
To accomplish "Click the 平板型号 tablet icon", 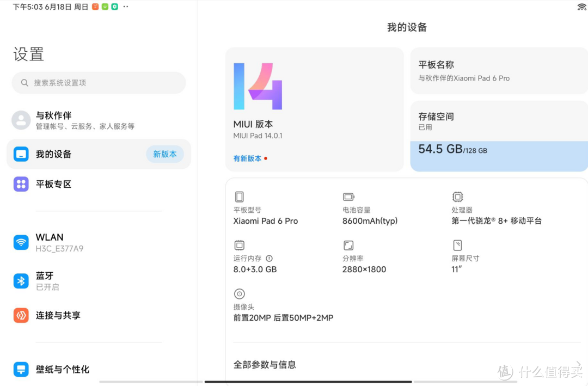I will [239, 197].
